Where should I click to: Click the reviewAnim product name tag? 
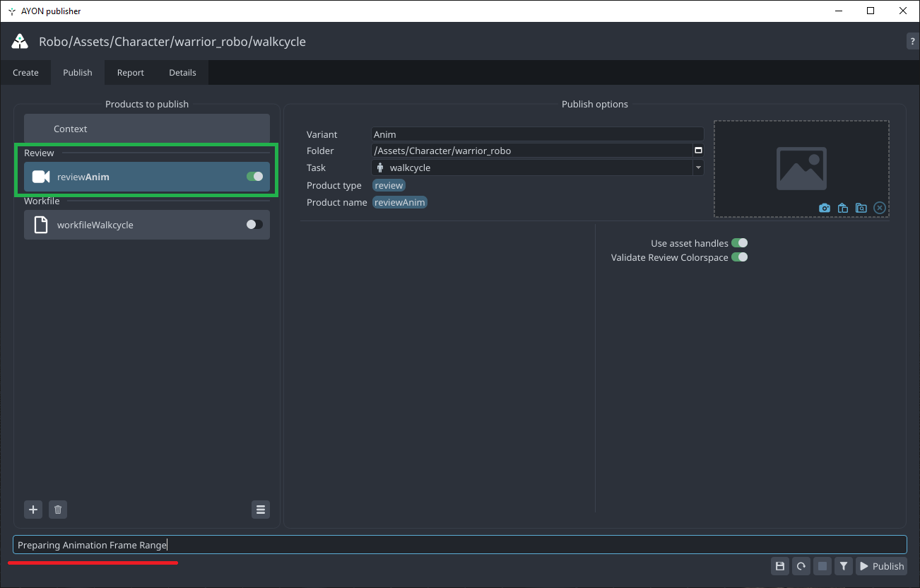(x=400, y=202)
